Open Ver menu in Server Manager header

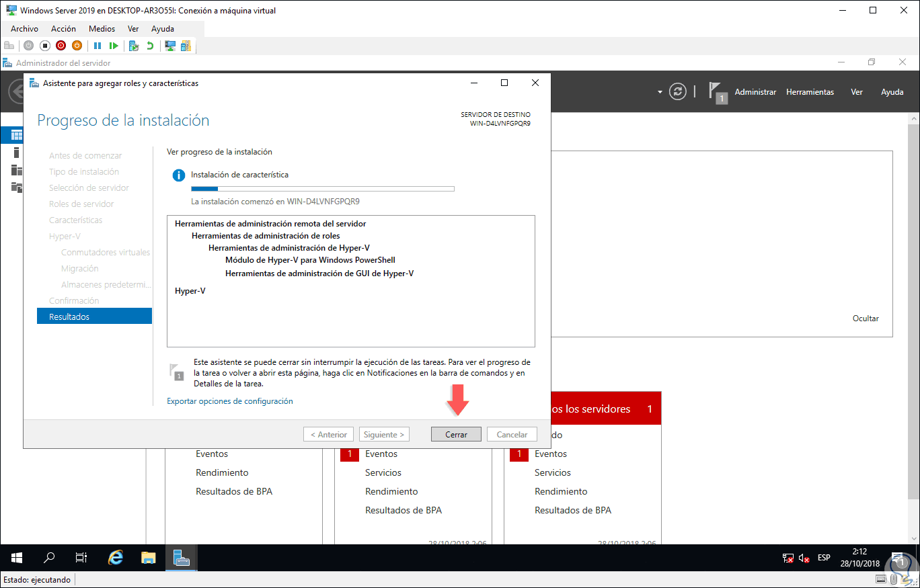[x=857, y=92]
